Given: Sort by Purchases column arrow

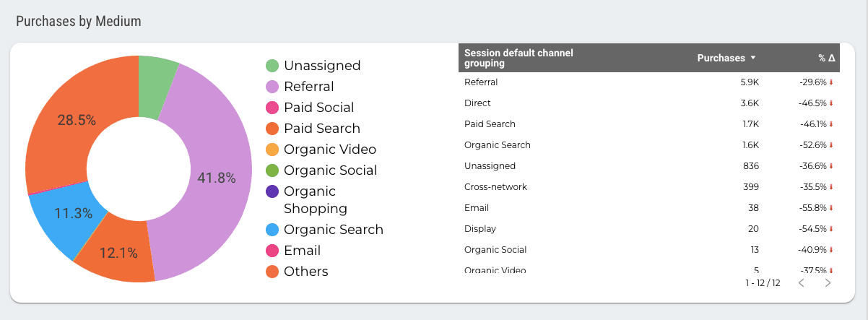Looking at the screenshot, I should [753, 58].
